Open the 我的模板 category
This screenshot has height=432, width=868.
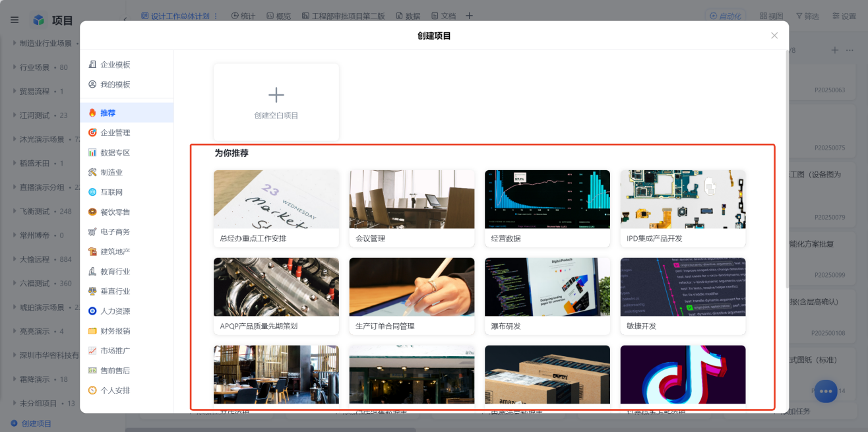pos(127,84)
